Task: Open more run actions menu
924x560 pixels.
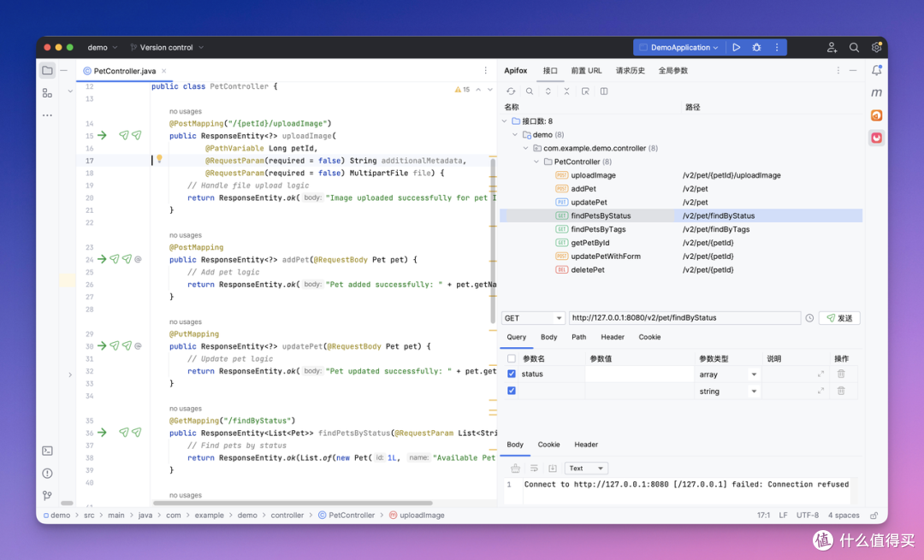Action: [777, 48]
